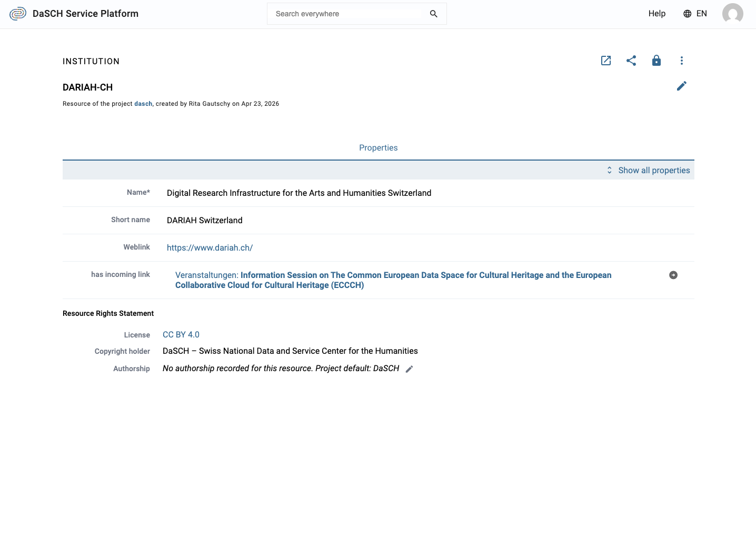
Task: Click the search magnifier icon
Action: click(x=433, y=14)
